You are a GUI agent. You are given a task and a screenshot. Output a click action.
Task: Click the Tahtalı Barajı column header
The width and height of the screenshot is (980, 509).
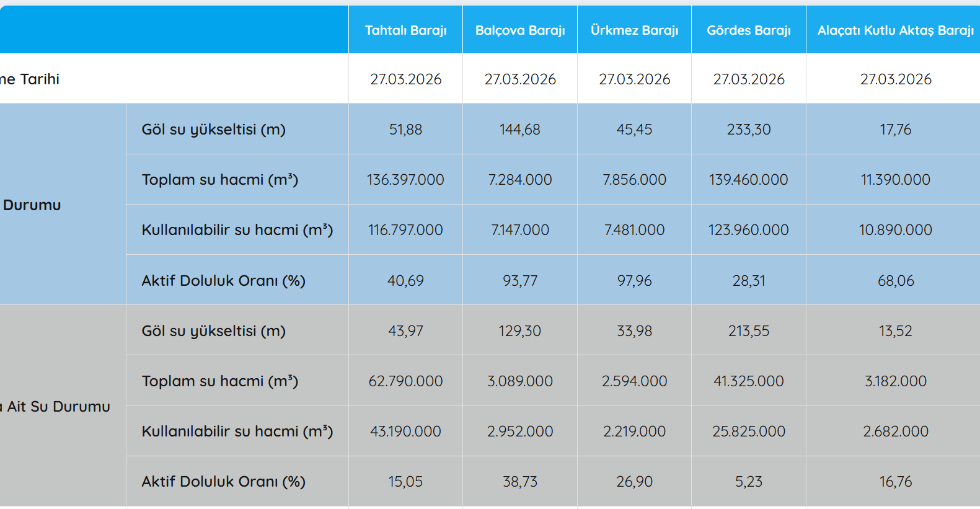point(405,30)
